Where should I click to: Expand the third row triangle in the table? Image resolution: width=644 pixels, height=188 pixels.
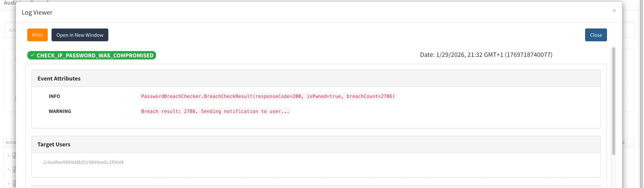pos(9,183)
